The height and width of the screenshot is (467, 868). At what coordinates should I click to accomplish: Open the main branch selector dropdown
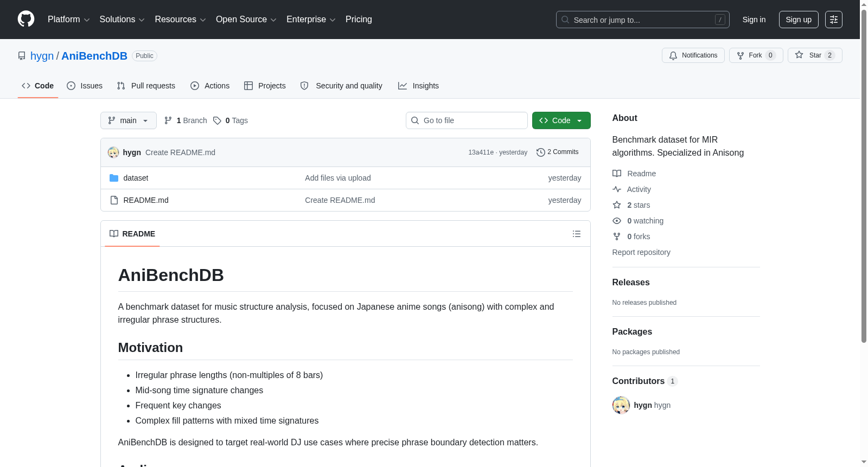coord(129,120)
